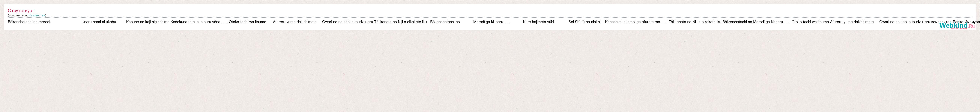Click the lyric 'Kure hajimeta yūhi'
The image size is (980, 112).
click(x=538, y=22)
